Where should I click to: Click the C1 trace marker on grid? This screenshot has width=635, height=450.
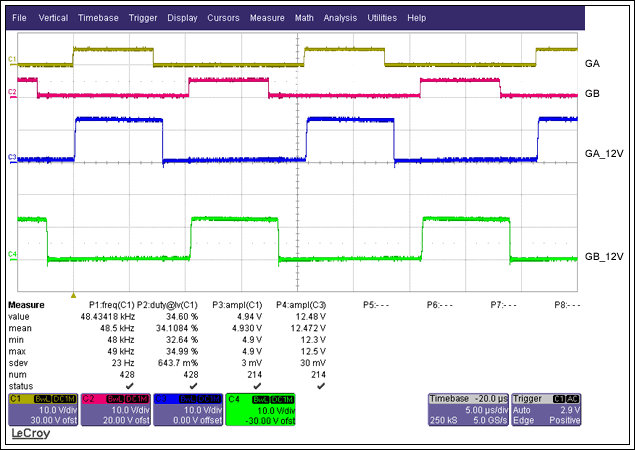pos(11,60)
